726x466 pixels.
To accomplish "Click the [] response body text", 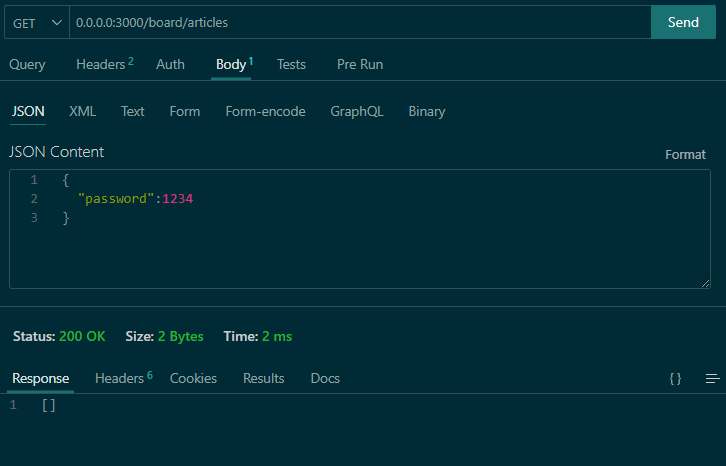I will (x=49, y=405).
